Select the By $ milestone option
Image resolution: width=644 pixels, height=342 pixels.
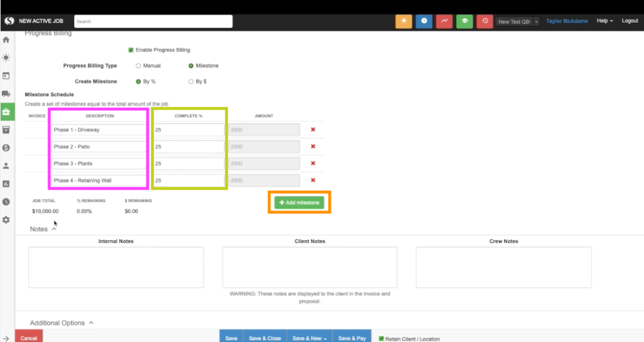(x=191, y=82)
